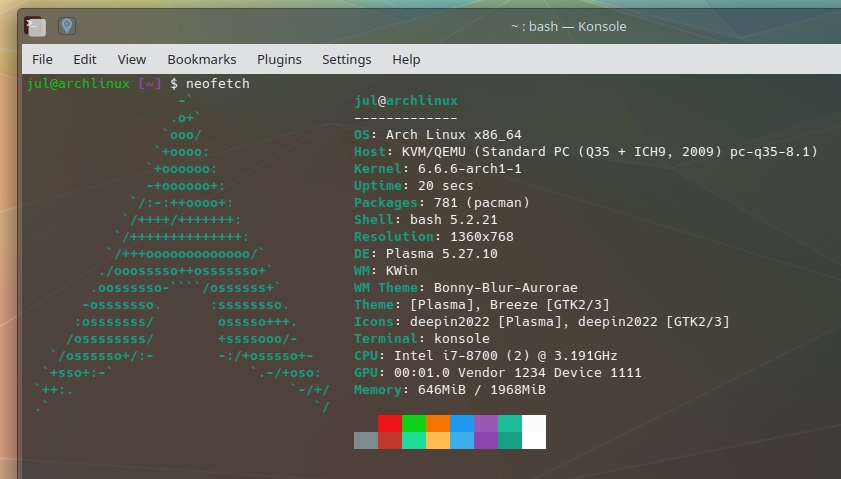Click the 'WM: KWin' line
Screen dimensions: 841x479
(x=386, y=271)
